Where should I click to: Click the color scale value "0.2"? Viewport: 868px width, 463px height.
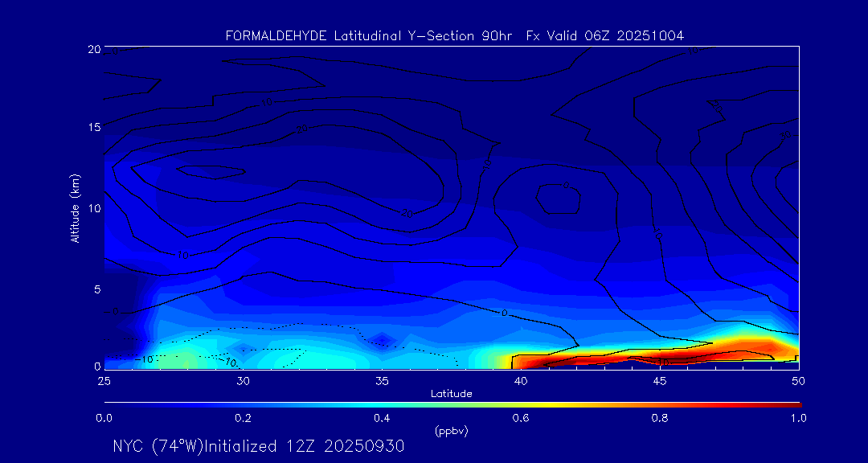[x=243, y=418]
